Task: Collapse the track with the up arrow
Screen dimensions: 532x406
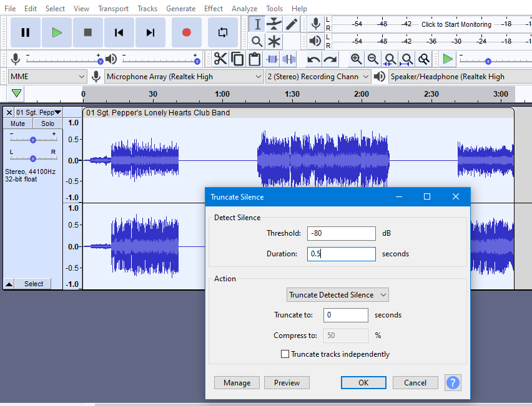Action: (9, 284)
